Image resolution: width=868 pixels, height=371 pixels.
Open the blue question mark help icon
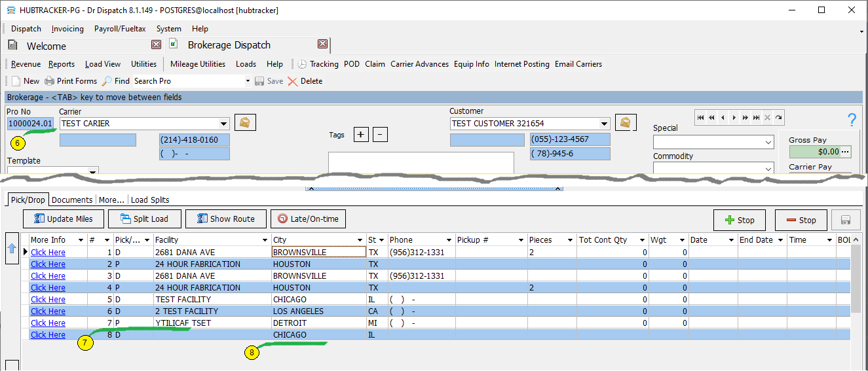pos(852,120)
